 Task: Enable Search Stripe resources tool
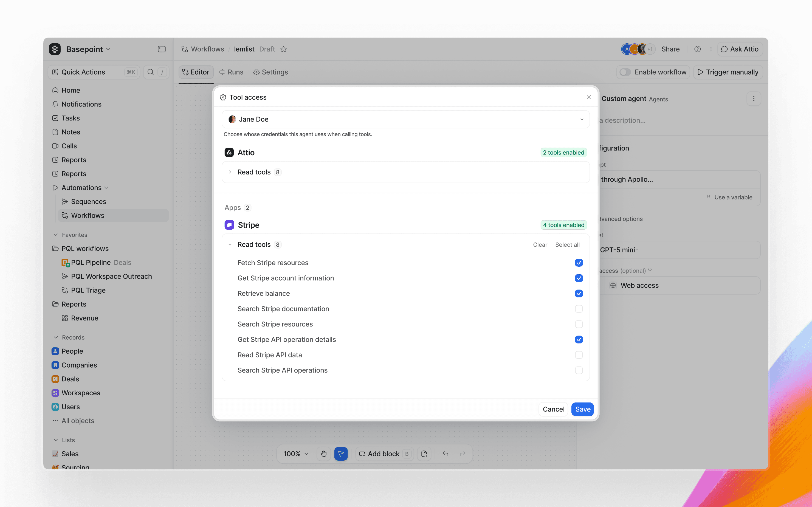[x=579, y=324]
